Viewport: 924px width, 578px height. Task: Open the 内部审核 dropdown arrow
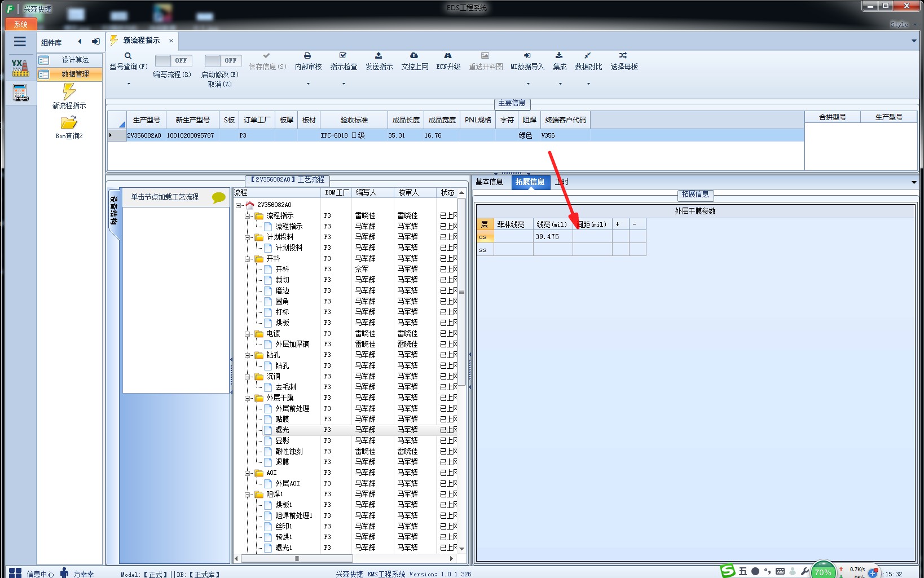point(308,84)
